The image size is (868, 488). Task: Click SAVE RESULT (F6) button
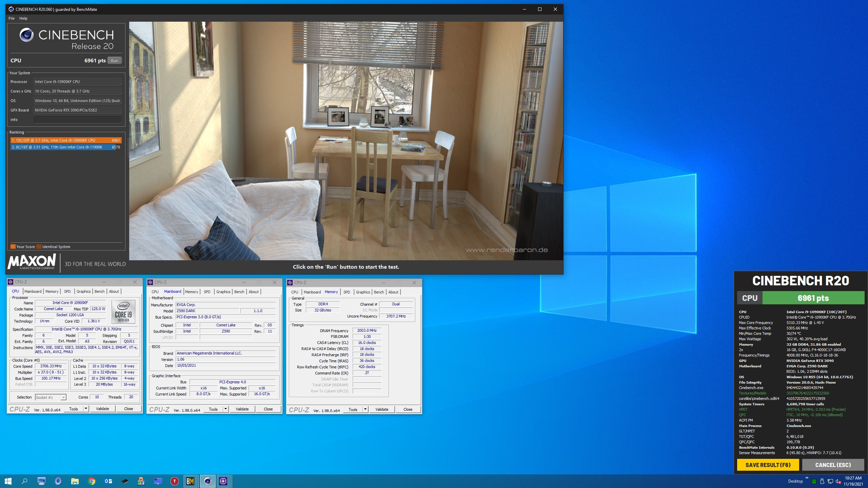click(x=768, y=465)
